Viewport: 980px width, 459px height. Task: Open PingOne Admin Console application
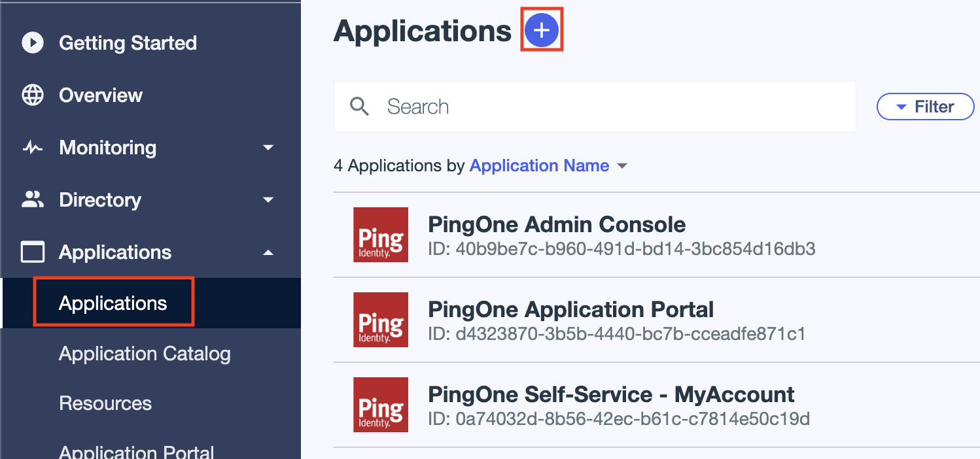click(x=557, y=225)
